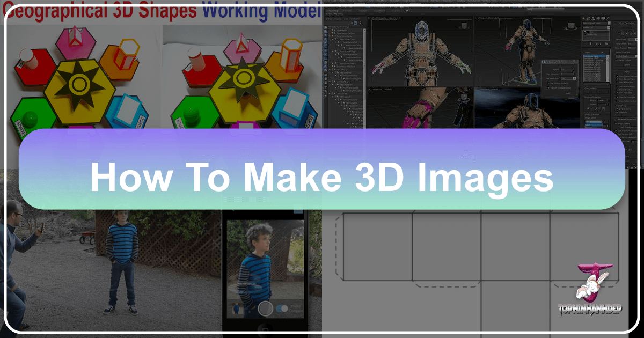Select the Modify panel icon
This screenshot has width=644, height=338.
point(588,18)
